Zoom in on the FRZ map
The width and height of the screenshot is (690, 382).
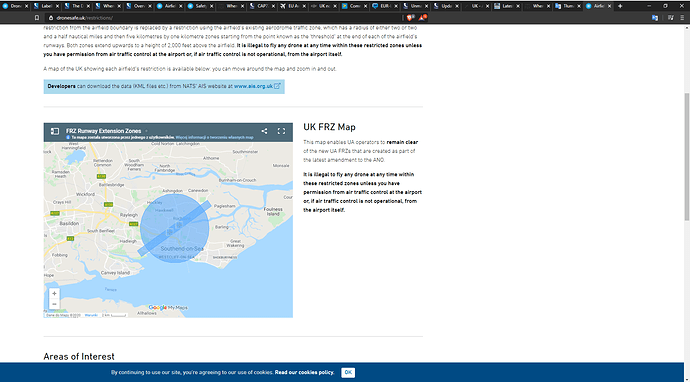(54, 294)
